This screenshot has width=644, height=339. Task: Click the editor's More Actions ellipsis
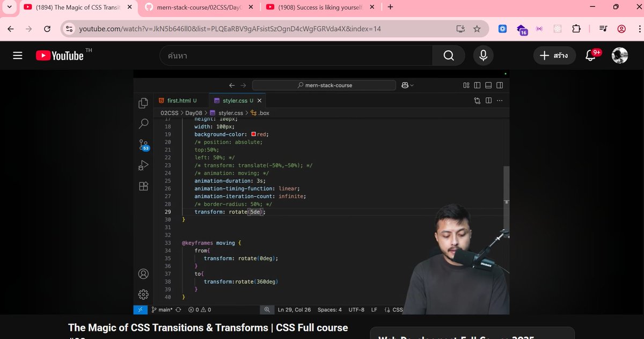tap(500, 100)
